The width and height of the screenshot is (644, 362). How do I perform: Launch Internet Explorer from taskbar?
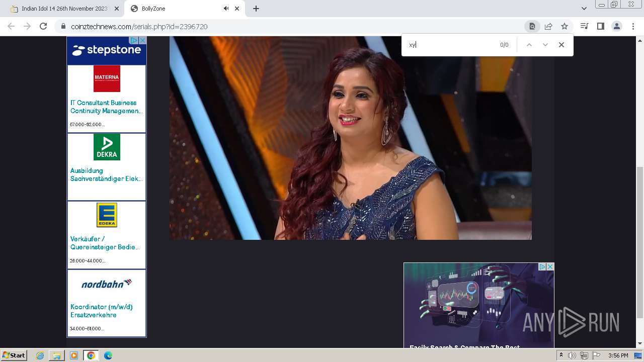[40, 355]
